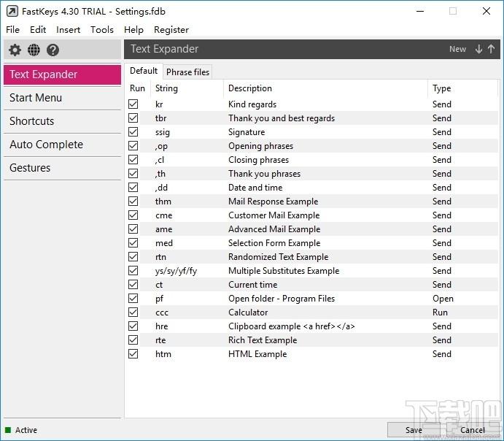Open the Insert menu
This screenshot has height=441, width=504.
(68, 30)
